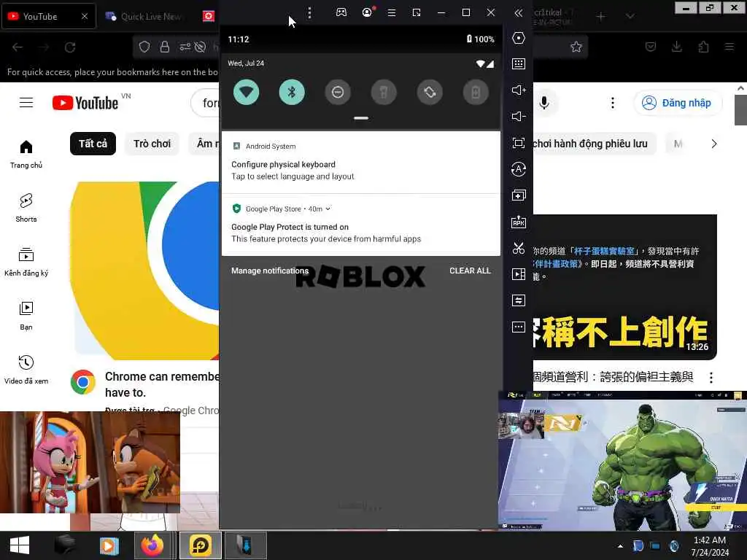
Task: Toggle the battery saver quick setting tile
Action: tap(476, 92)
